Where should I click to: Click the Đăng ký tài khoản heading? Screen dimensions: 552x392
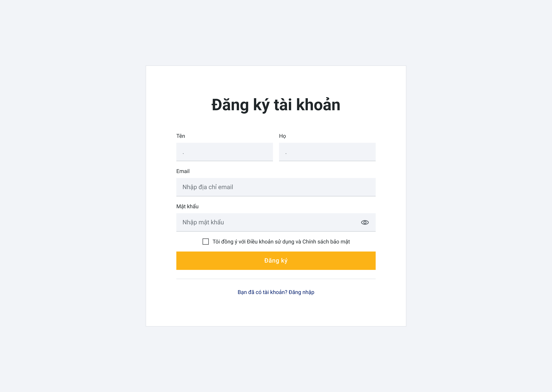[x=276, y=105]
